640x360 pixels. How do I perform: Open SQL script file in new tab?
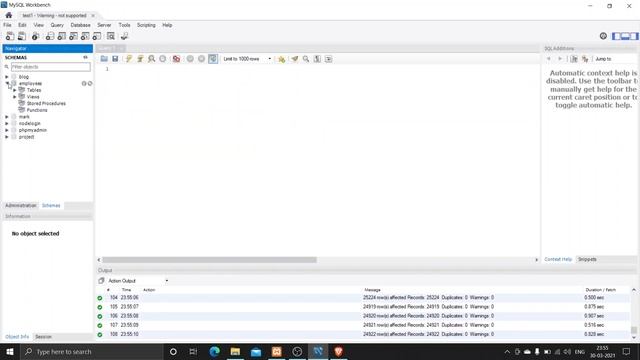[22, 36]
